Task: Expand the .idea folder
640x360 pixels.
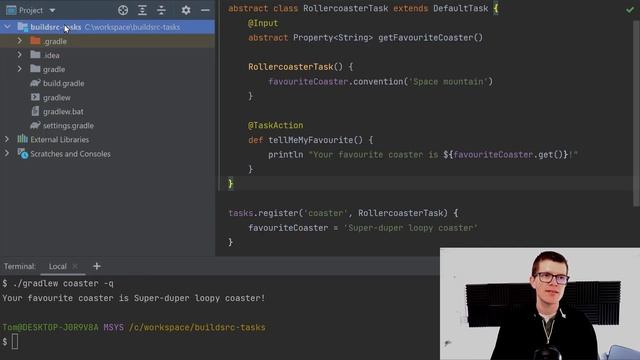Action: coord(20,55)
